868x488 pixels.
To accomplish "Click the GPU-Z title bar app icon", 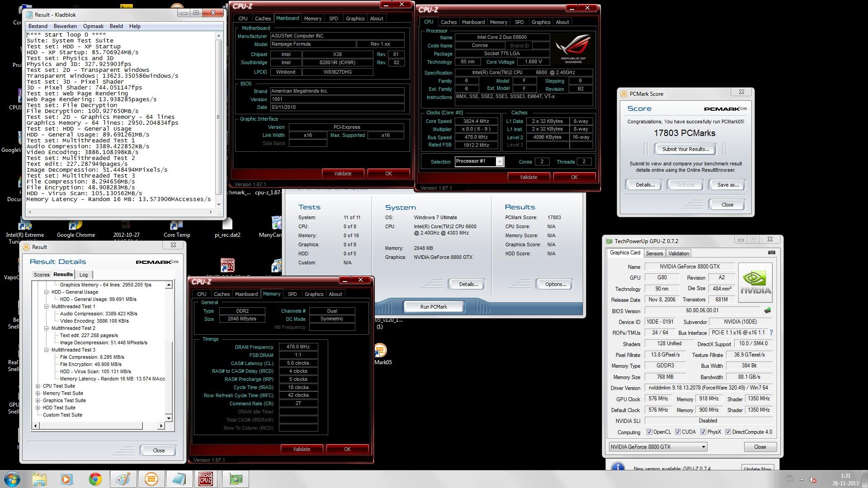I will pos(609,241).
